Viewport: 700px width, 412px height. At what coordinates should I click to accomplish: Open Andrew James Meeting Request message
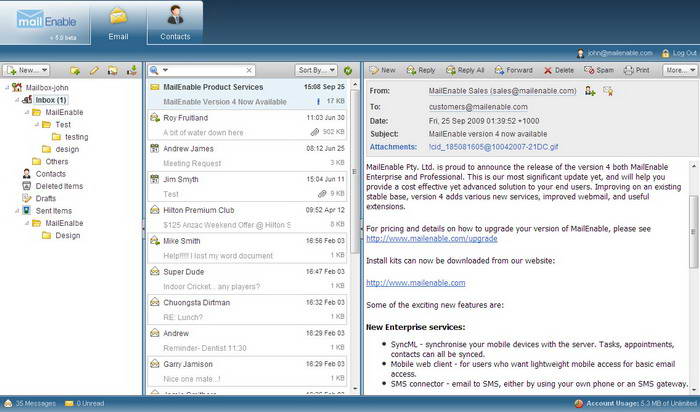point(247,156)
